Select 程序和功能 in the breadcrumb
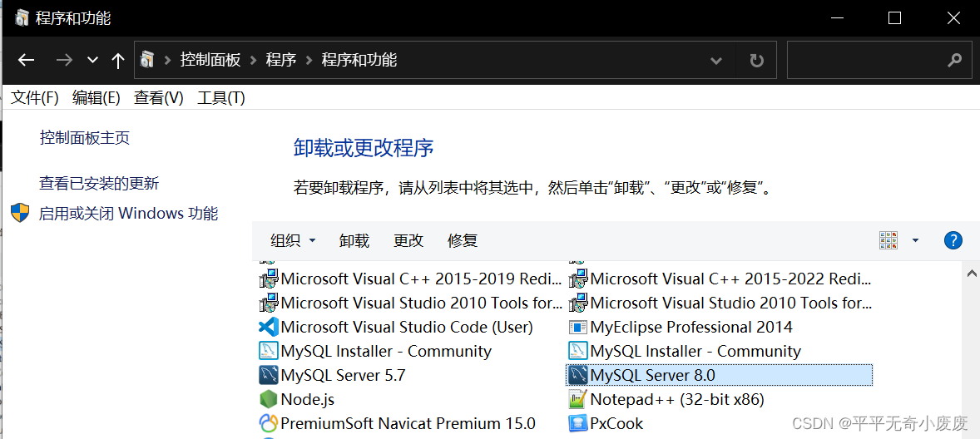Image resolution: width=980 pixels, height=439 pixels. [x=359, y=60]
